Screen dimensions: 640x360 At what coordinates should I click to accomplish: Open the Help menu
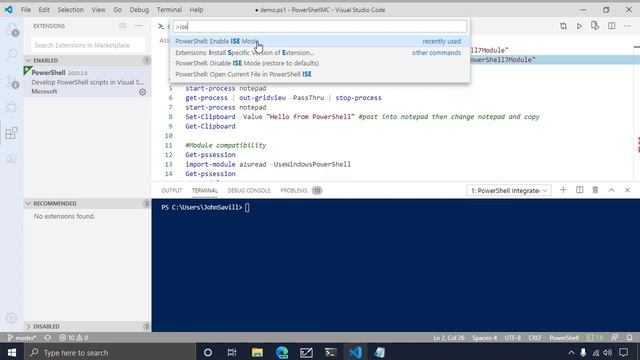point(196,10)
